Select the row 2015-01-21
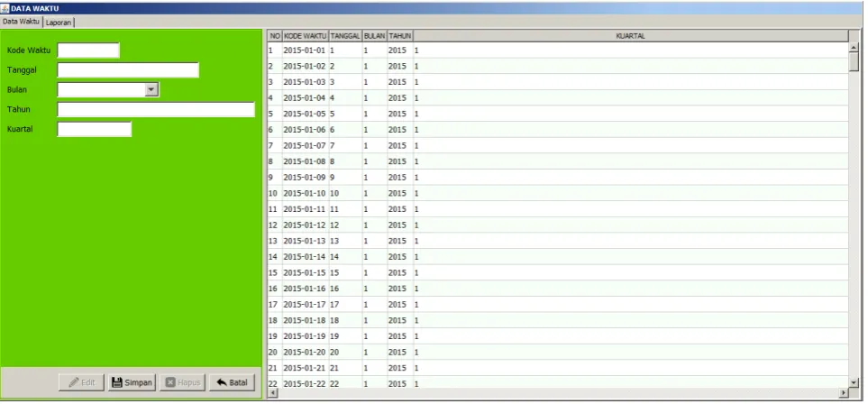 pyautogui.click(x=557, y=368)
